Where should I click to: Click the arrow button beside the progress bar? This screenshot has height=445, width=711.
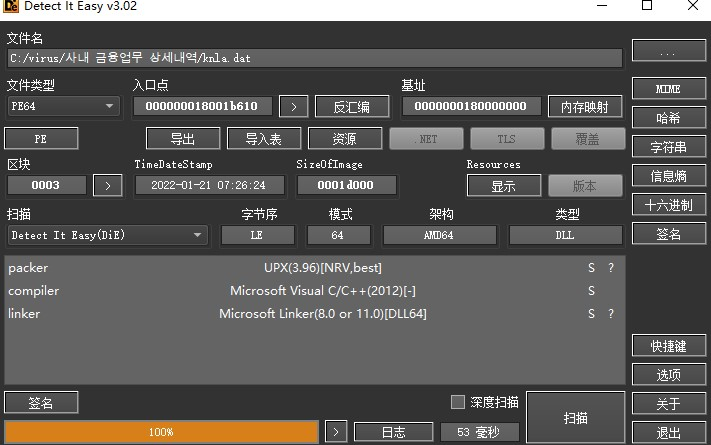(336, 431)
